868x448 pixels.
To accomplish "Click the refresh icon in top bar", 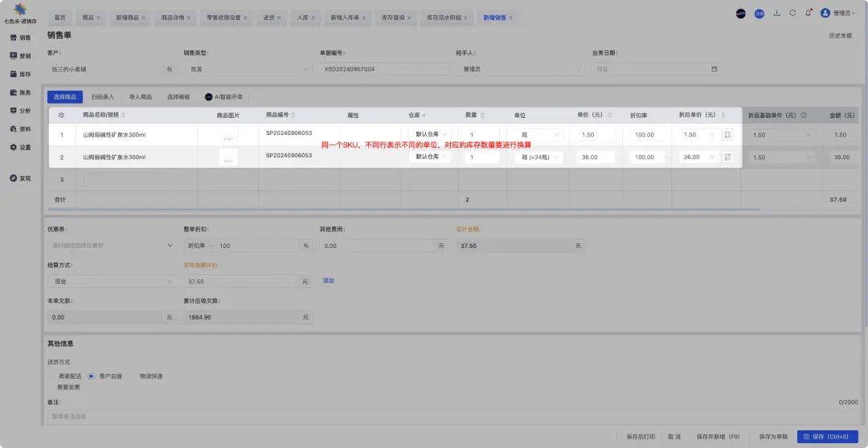I will point(792,13).
